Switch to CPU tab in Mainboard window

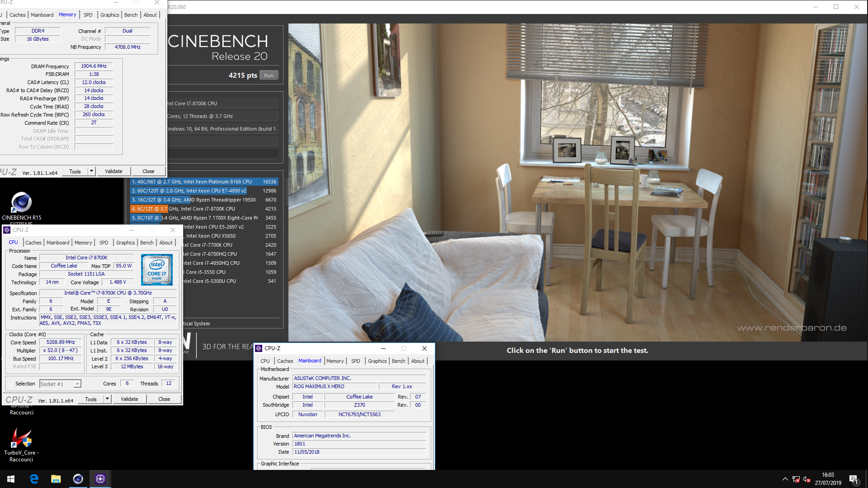(x=265, y=361)
